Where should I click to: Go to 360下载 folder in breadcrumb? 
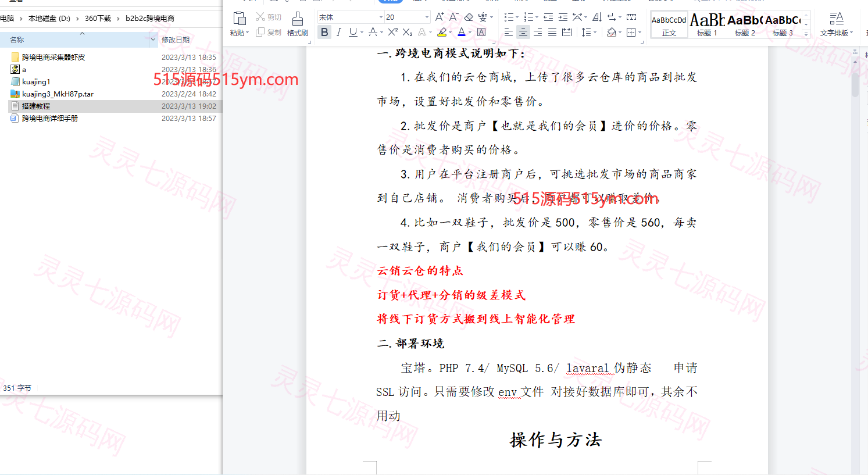click(98, 19)
